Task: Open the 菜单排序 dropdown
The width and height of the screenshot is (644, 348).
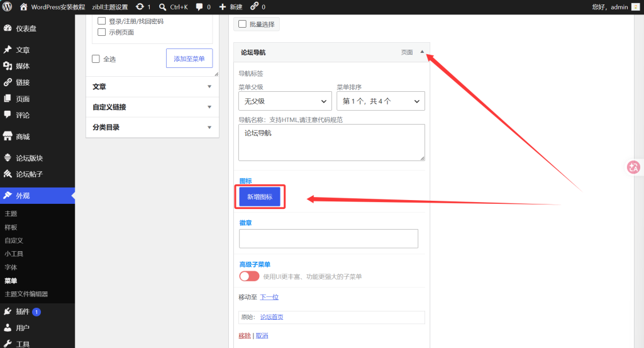Action: pos(380,101)
